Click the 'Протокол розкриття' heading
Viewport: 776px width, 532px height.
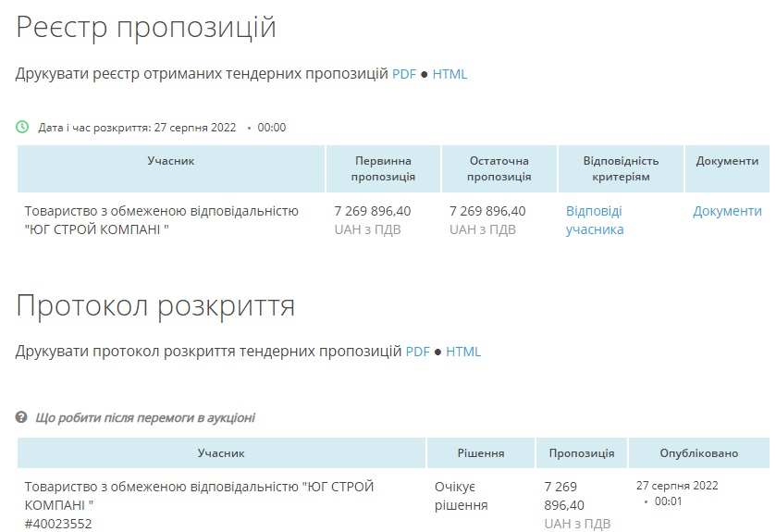pyautogui.click(x=155, y=305)
